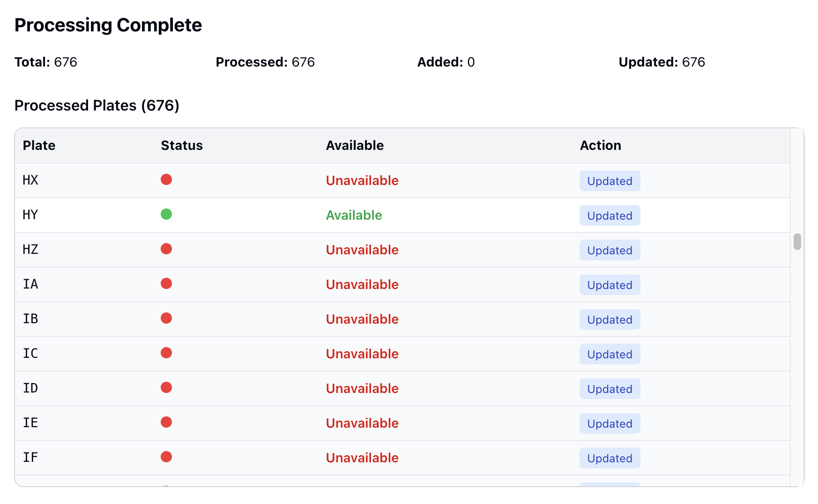The height and width of the screenshot is (504, 818).
Task: Select the plate code IC cell
Action: pyautogui.click(x=30, y=353)
